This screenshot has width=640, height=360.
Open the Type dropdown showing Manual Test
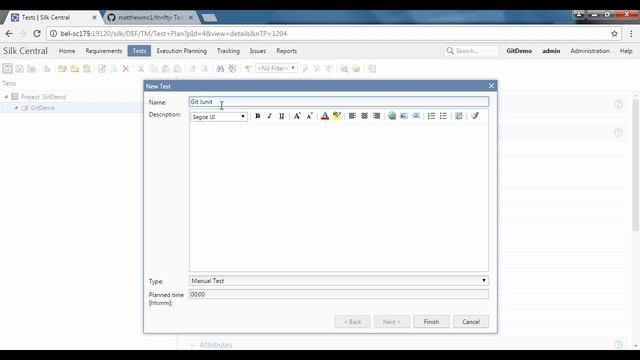click(x=338, y=281)
